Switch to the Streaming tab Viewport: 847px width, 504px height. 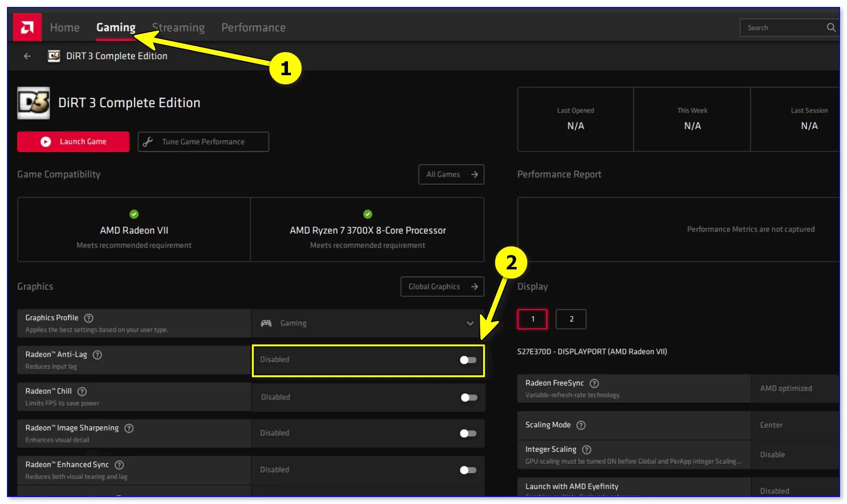pos(178,28)
